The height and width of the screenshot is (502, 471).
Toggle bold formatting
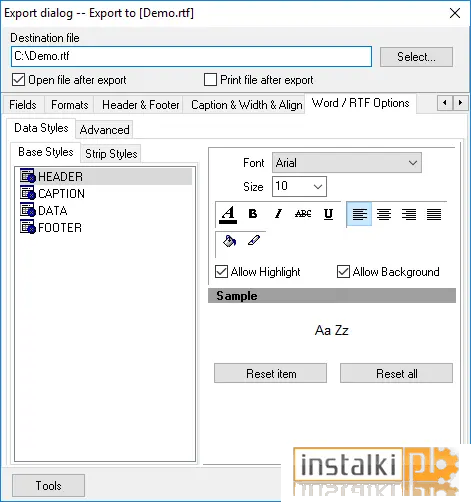[x=253, y=214]
